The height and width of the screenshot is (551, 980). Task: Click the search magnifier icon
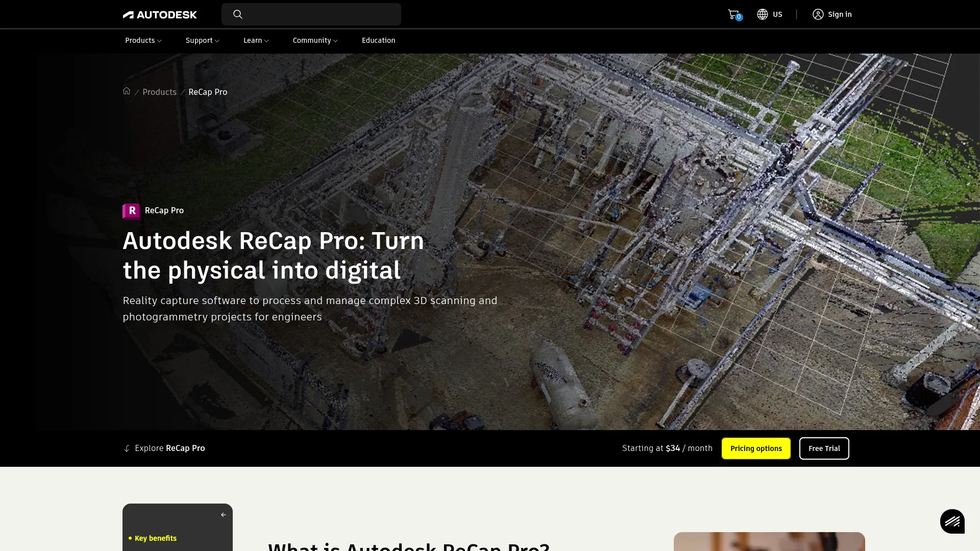point(238,14)
